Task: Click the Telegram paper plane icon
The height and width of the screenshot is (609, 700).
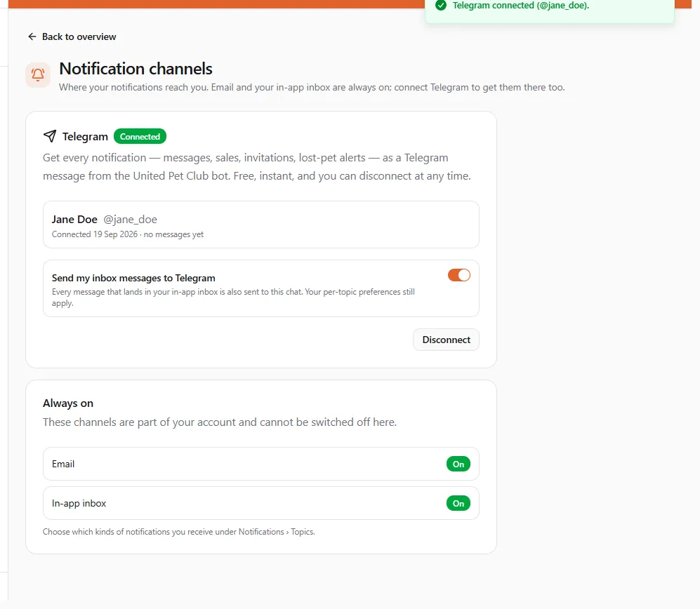Action: [x=50, y=136]
